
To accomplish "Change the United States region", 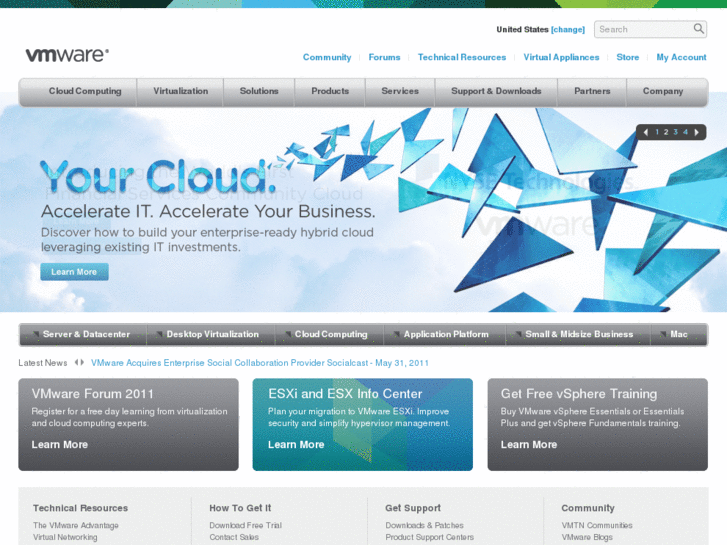I will 568,29.
